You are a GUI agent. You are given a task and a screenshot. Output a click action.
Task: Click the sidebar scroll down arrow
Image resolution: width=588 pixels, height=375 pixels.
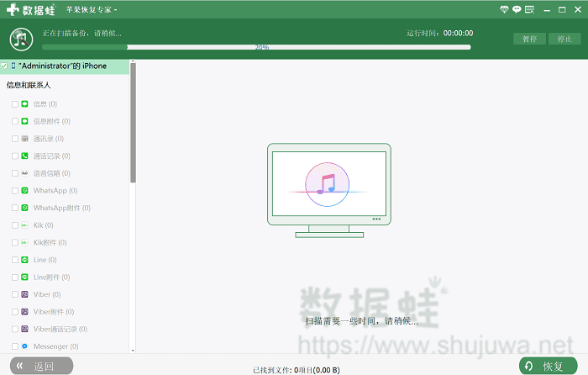point(133,351)
